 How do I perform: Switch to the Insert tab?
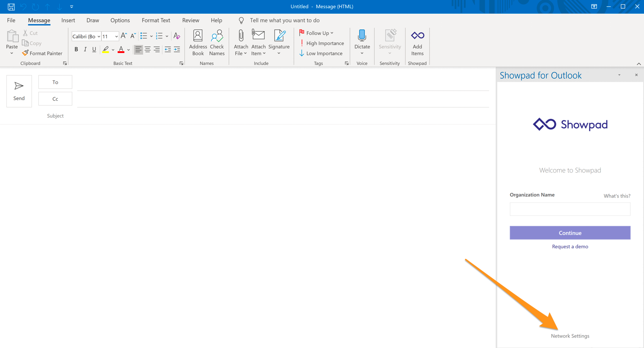pos(68,20)
